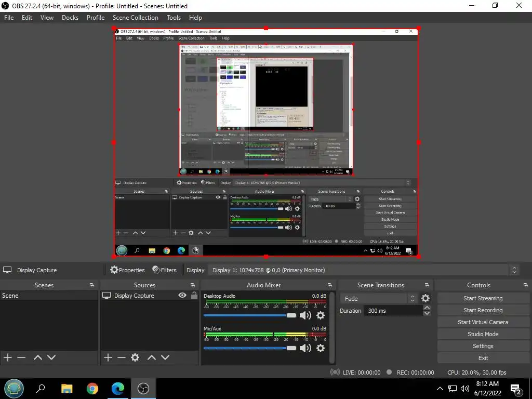Screen dimensions: 532x399
Task: Open taskbar search magnifier
Action: pos(41,389)
